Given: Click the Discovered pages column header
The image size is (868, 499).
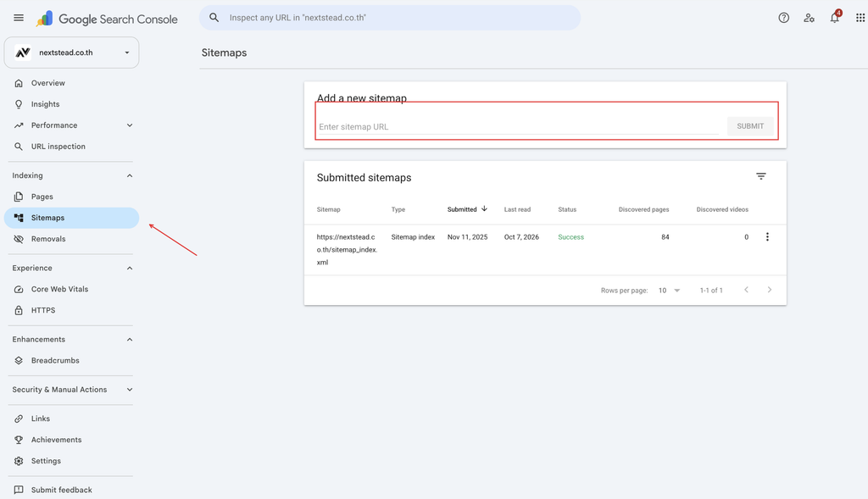Looking at the screenshot, I should click(x=644, y=209).
